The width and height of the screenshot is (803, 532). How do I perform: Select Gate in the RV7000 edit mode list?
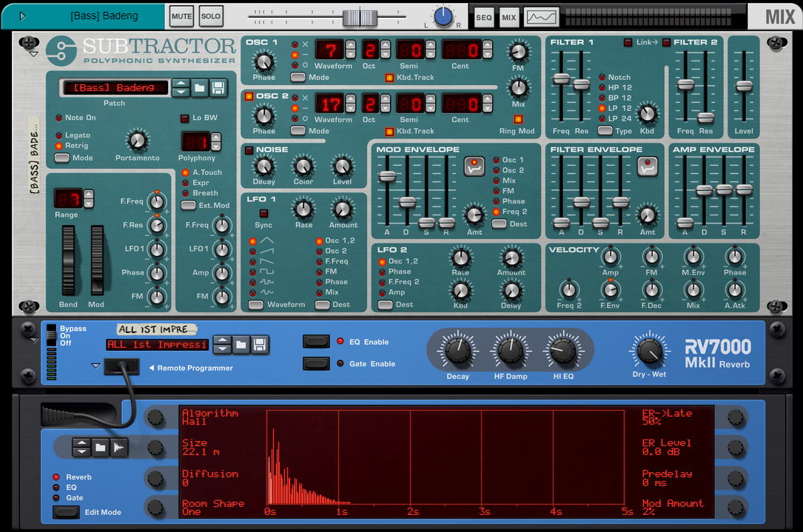(x=56, y=498)
